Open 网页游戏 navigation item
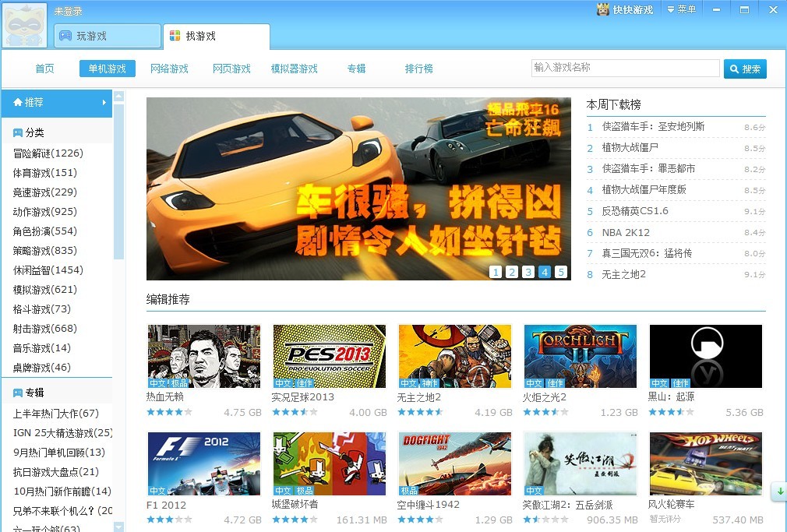This screenshot has width=787, height=532. (231, 69)
